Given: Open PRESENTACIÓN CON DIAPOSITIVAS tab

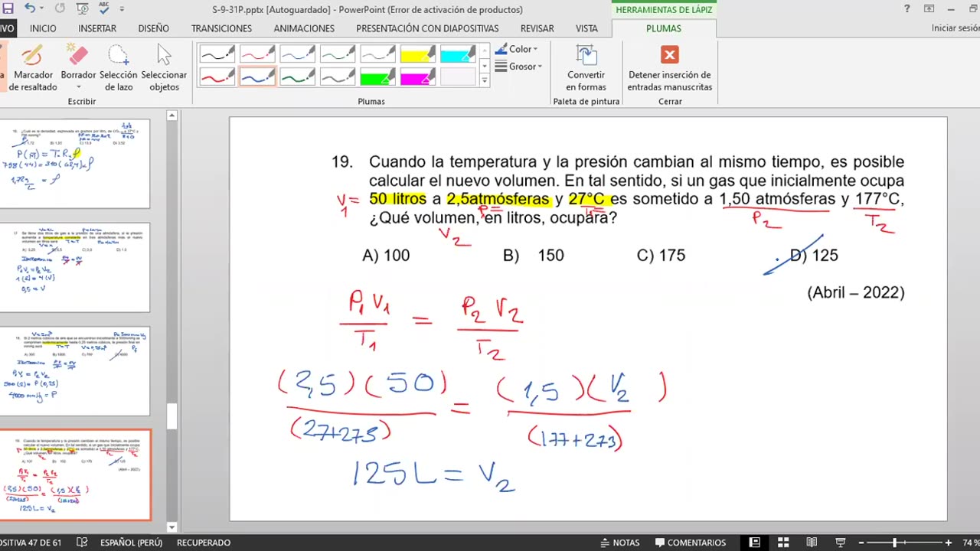Looking at the screenshot, I should click(427, 28).
